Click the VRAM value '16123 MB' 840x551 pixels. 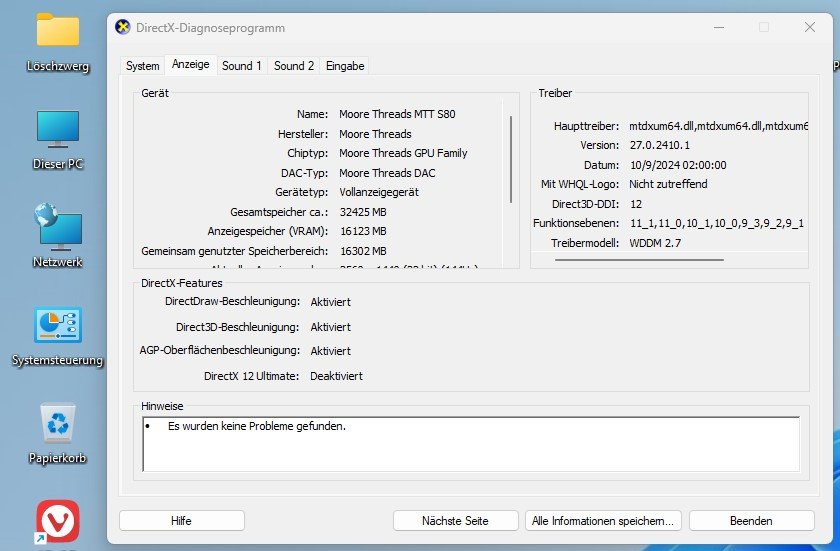pos(363,231)
